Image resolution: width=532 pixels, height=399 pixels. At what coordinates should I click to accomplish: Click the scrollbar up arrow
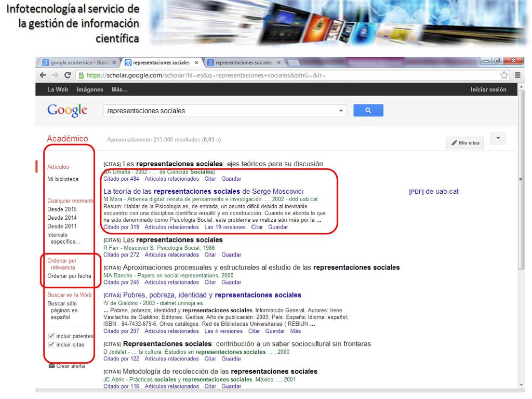pyautogui.click(x=521, y=87)
